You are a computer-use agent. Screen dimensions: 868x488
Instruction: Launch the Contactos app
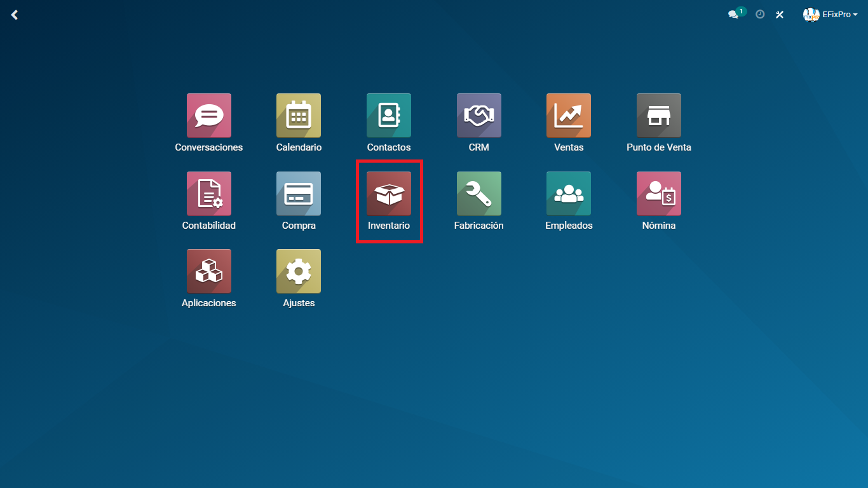pos(389,116)
